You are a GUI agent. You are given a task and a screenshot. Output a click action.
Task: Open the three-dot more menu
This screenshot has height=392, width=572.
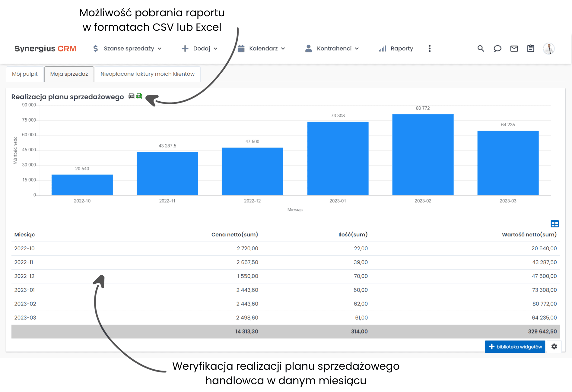430,49
